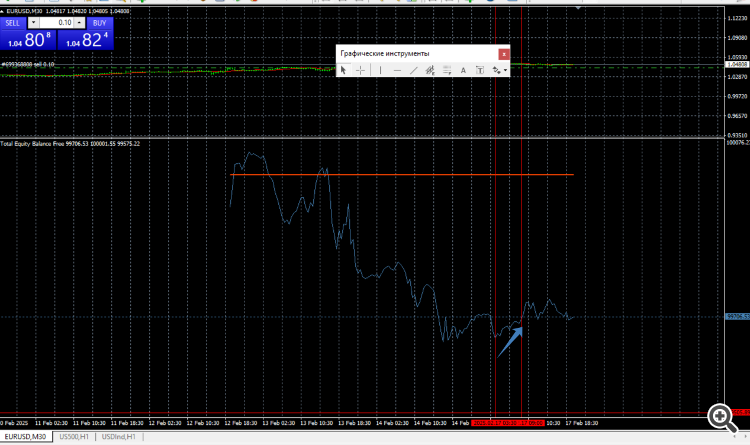Viewport: 750px width, 445px height.
Task: Choose the text label 'T' tool
Action: tap(480, 70)
